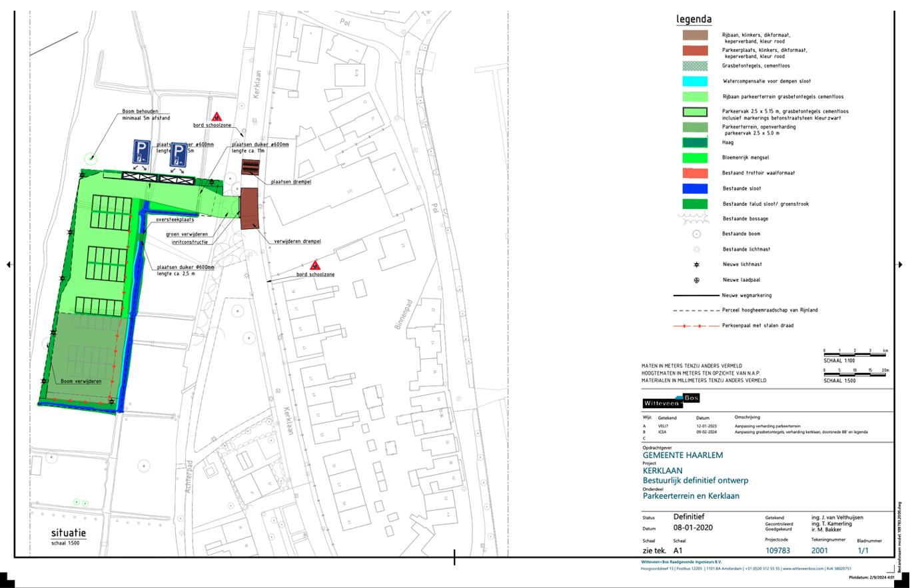Image resolution: width=910 pixels, height=588 pixels.
Task: Click the project code 109783
Action: point(777,551)
